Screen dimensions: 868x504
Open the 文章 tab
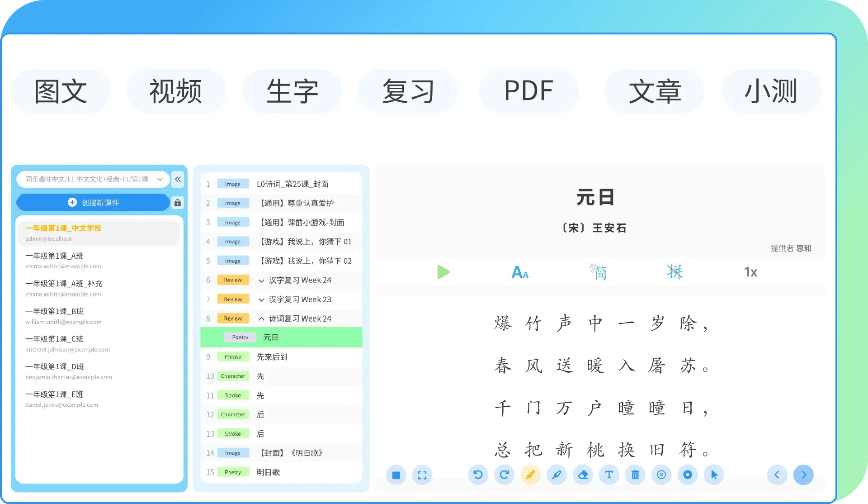click(654, 91)
